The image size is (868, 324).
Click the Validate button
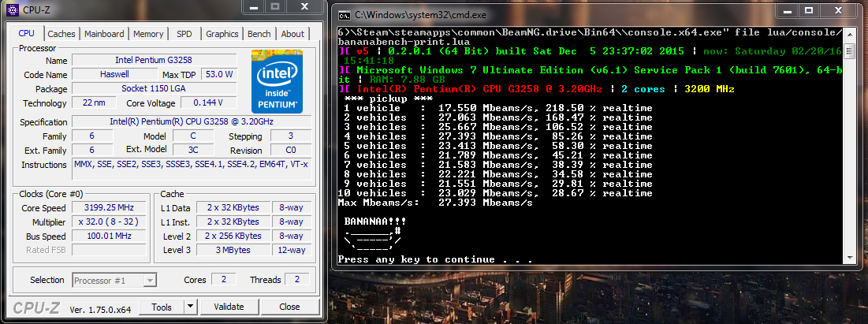coord(229,307)
